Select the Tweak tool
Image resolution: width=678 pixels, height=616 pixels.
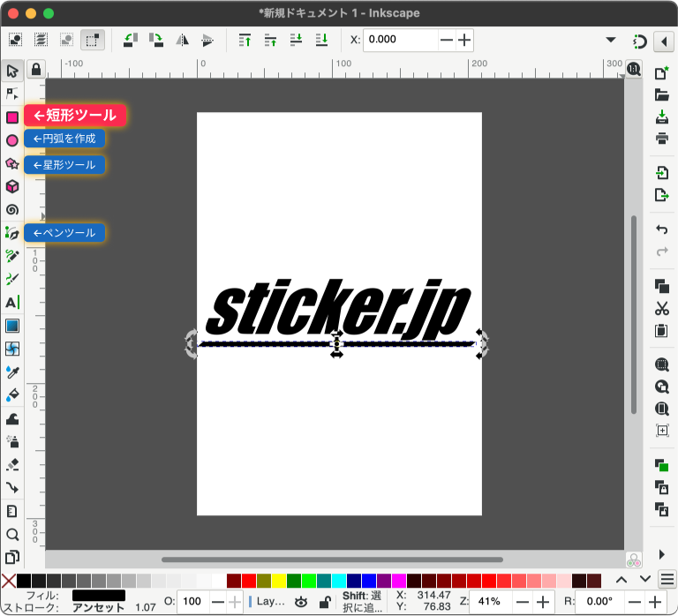click(x=12, y=419)
